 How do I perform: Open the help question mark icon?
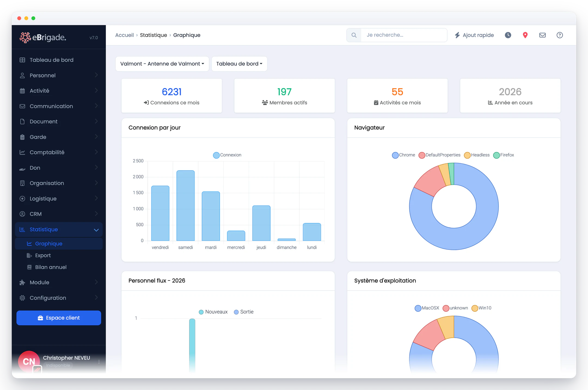pyautogui.click(x=560, y=35)
